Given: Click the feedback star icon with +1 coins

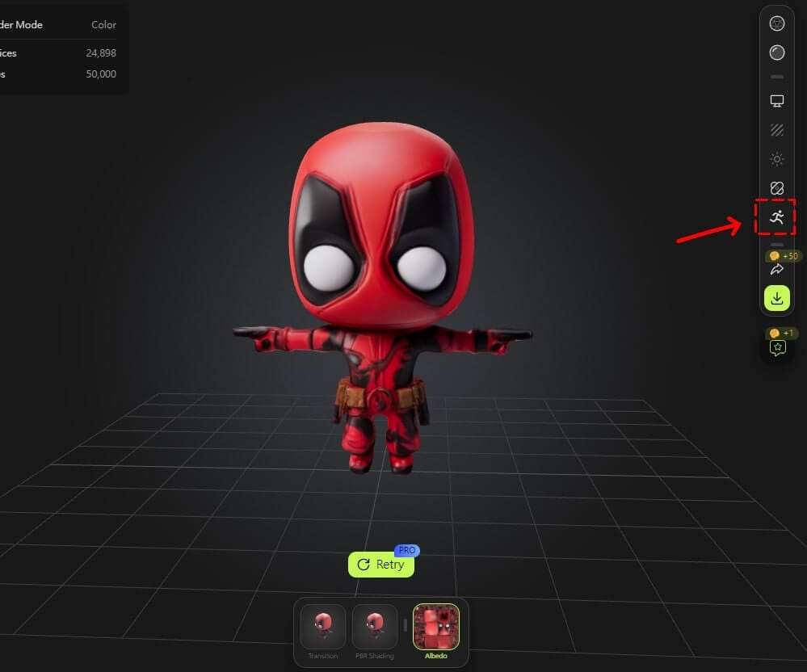Looking at the screenshot, I should click(776, 347).
